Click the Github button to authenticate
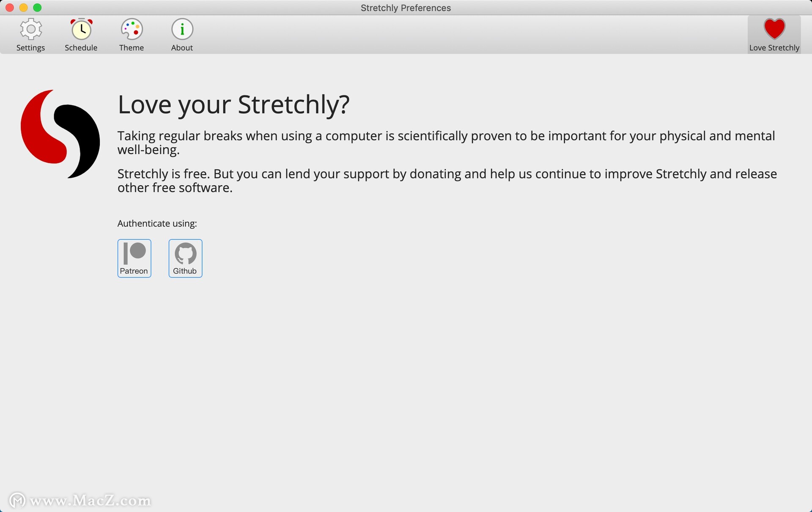812x512 pixels. (x=184, y=258)
